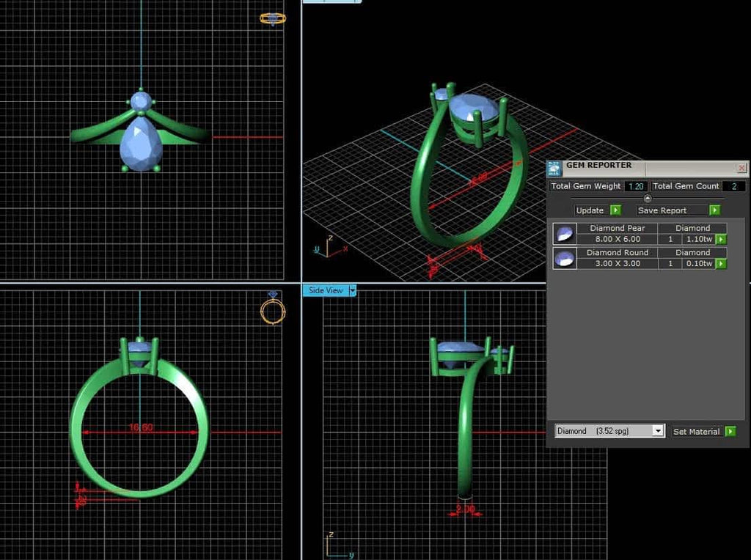
Task: Open the Side View viewport dropdown arrow
Action: point(351,290)
